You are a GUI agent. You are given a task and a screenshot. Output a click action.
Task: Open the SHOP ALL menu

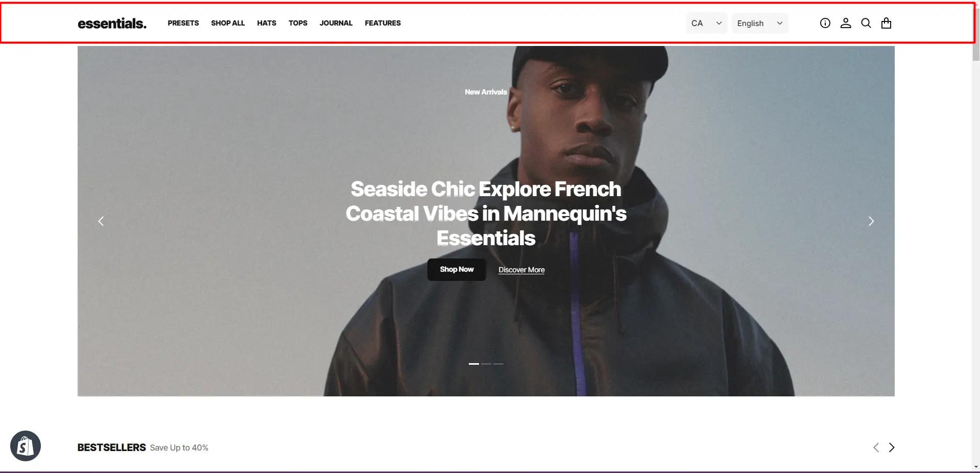(x=228, y=23)
